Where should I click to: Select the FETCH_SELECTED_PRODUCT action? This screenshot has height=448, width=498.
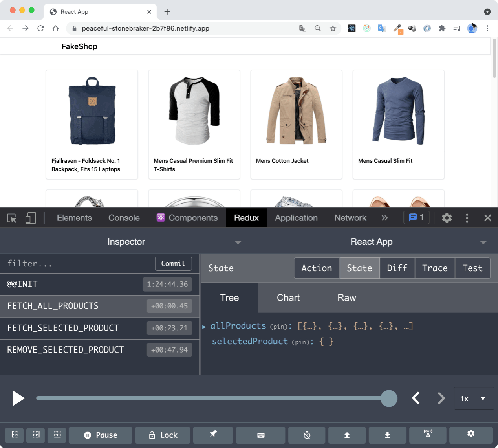[x=63, y=328]
